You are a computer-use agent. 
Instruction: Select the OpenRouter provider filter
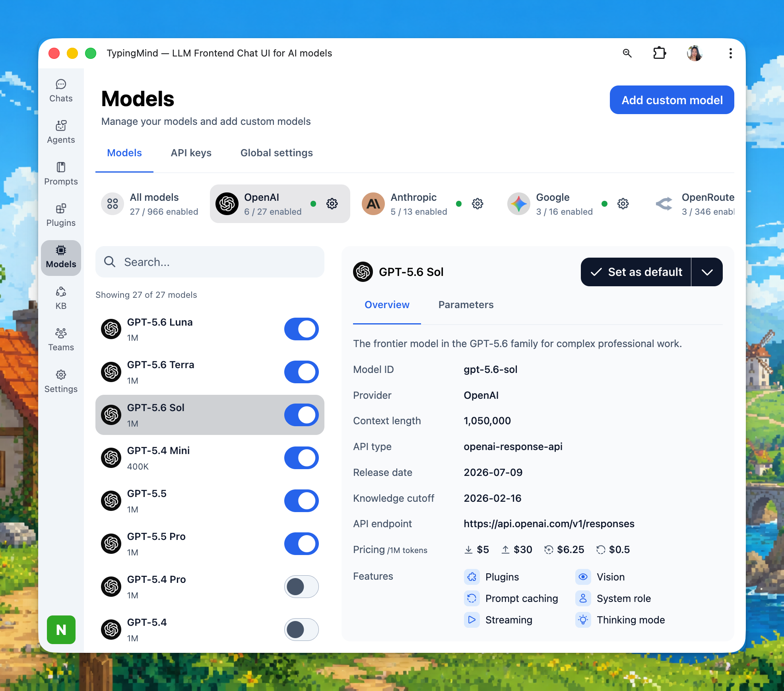point(692,204)
